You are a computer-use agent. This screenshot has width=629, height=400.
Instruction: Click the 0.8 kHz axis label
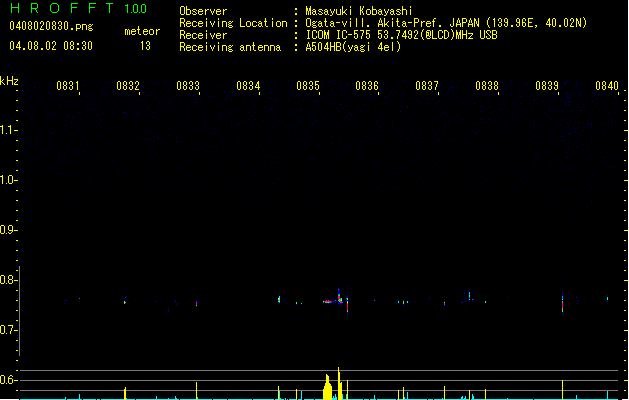[x=7, y=280]
